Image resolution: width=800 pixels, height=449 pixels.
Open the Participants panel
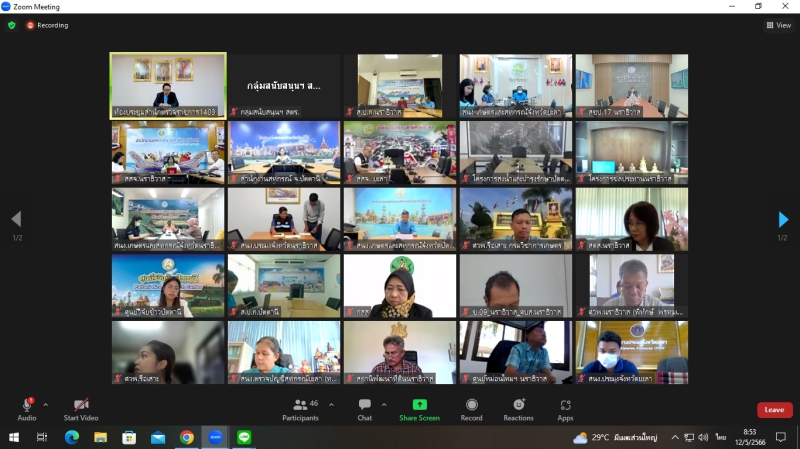[299, 405]
